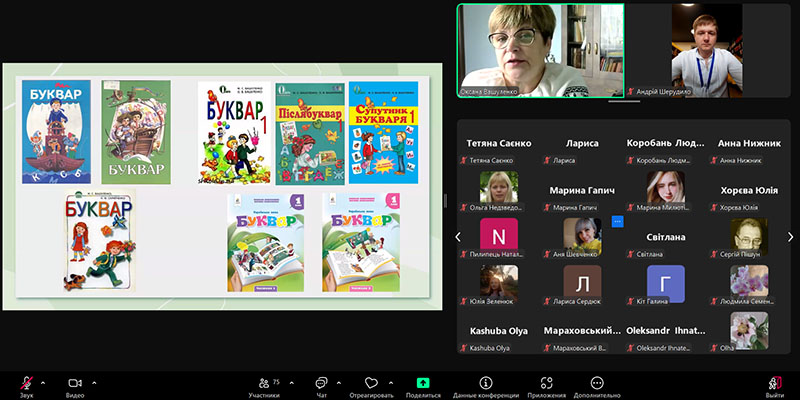Click the divider handle between slide and gallery

[445, 201]
